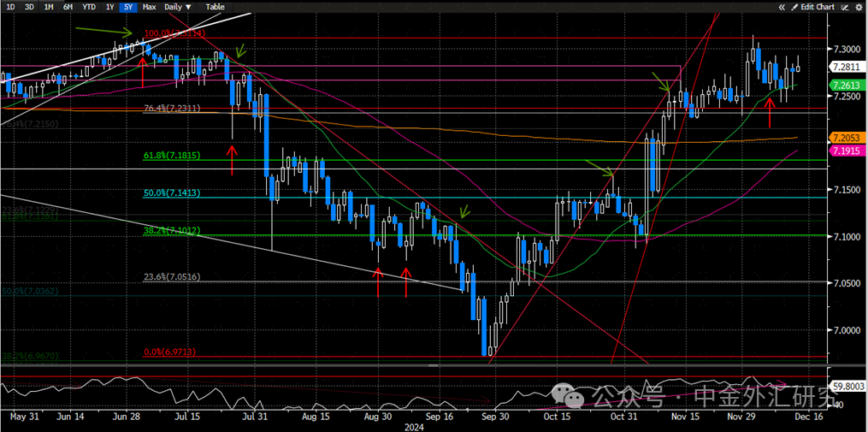The height and width of the screenshot is (432, 868).
Task: Open chart settings gear icon
Action: click(x=859, y=7)
